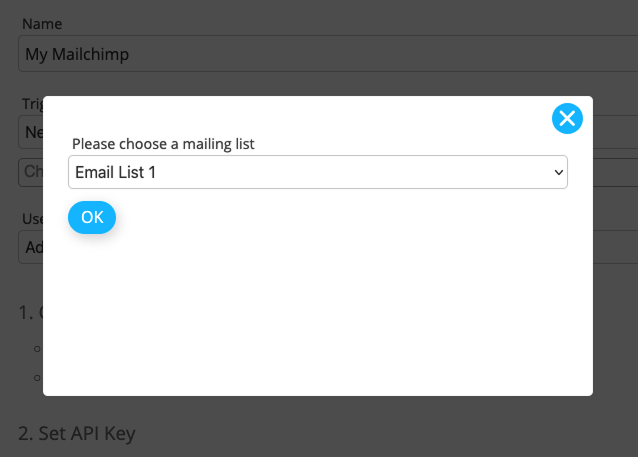This screenshot has height=457, width=638.
Task: Click the first bullet under step 1
Action: [x=36, y=349]
